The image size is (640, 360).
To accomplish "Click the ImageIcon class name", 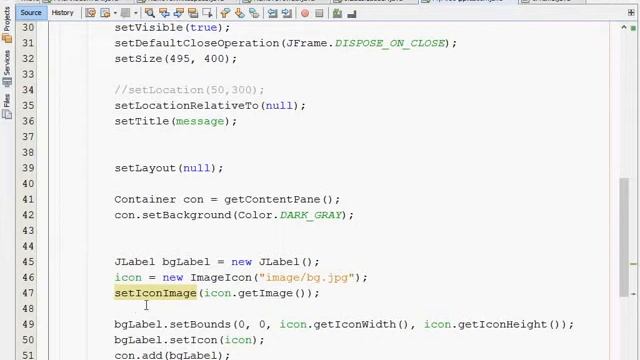I will (221, 278).
